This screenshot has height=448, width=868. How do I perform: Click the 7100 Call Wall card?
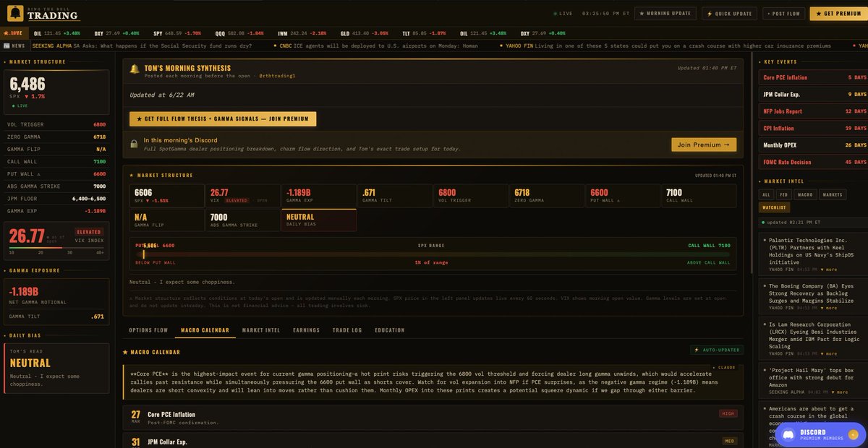699,196
